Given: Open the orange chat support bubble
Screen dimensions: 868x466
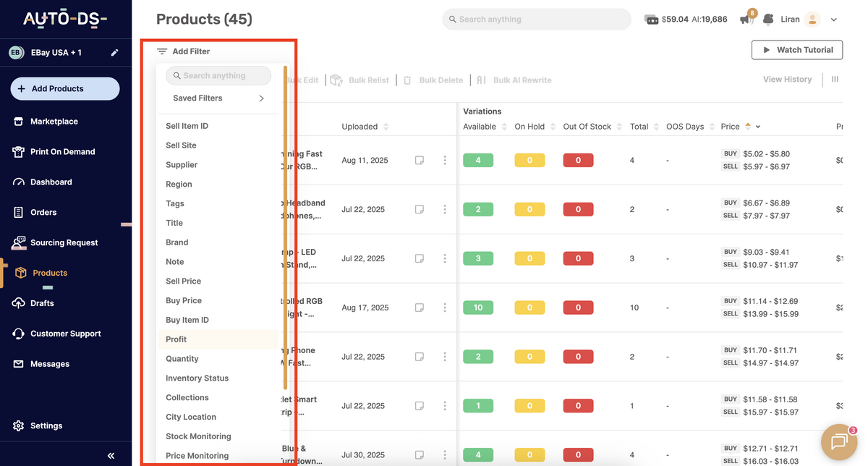Looking at the screenshot, I should 838,441.
